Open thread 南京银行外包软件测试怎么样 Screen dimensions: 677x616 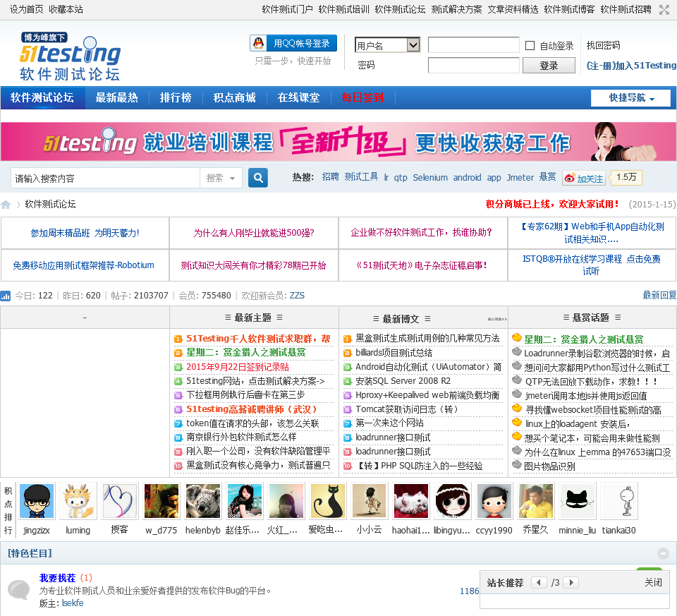coord(241,437)
